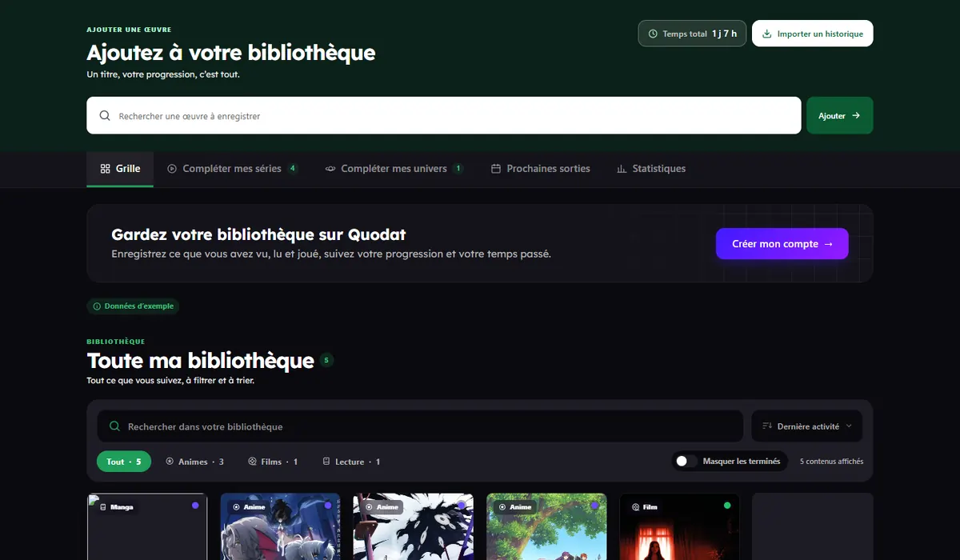Click the Temps total 1 j 7 h badge
The width and height of the screenshot is (960, 560).
coord(692,34)
